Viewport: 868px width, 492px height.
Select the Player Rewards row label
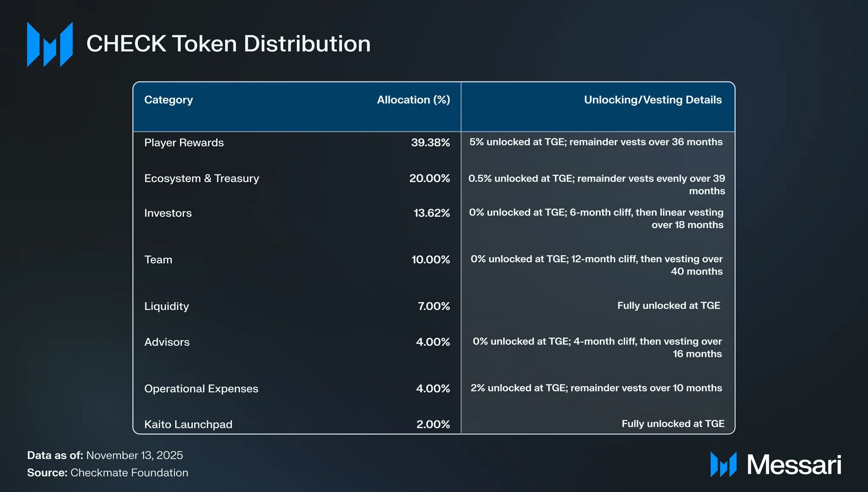coord(184,143)
